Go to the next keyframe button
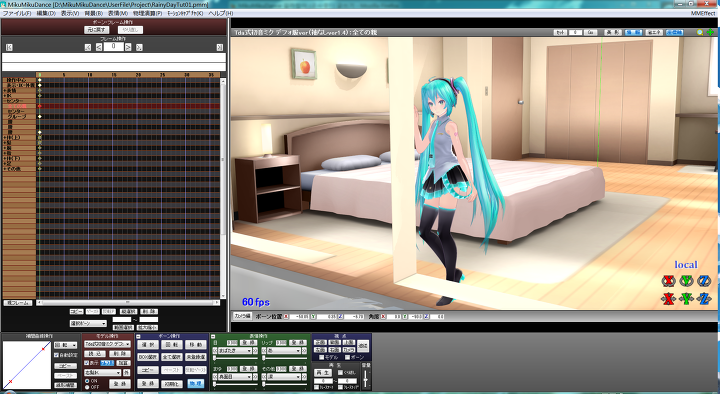This screenshot has width=720, height=394. (139, 47)
